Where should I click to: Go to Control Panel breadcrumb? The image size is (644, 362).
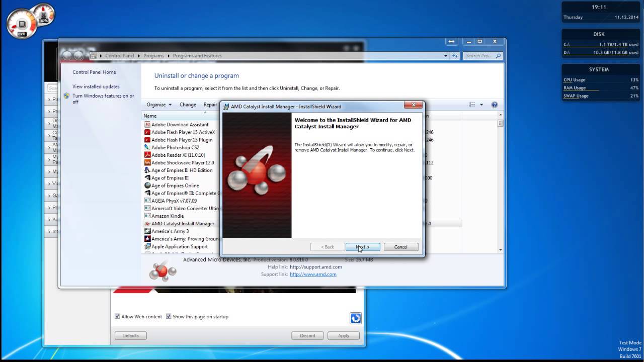pos(120,56)
